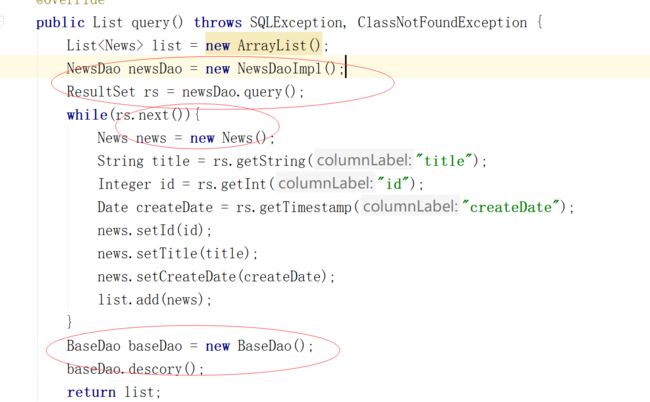Screen dimensions: 650x402
Task: Click the "while" keyword
Action: (x=87, y=115)
